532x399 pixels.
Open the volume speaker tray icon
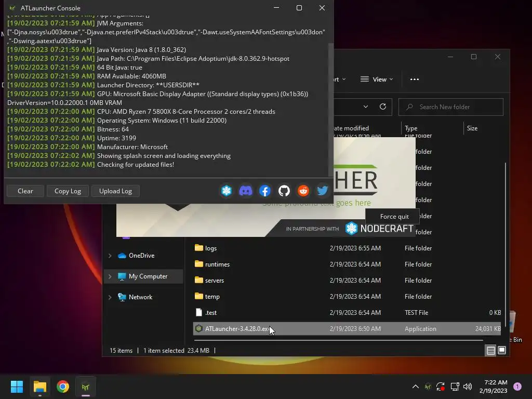[468, 387]
